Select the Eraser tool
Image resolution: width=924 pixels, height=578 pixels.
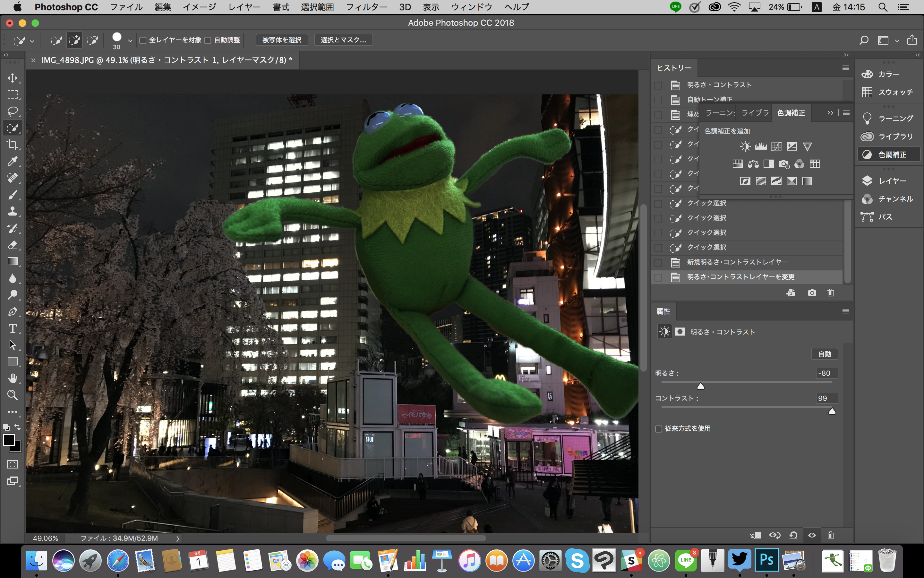coord(13,245)
